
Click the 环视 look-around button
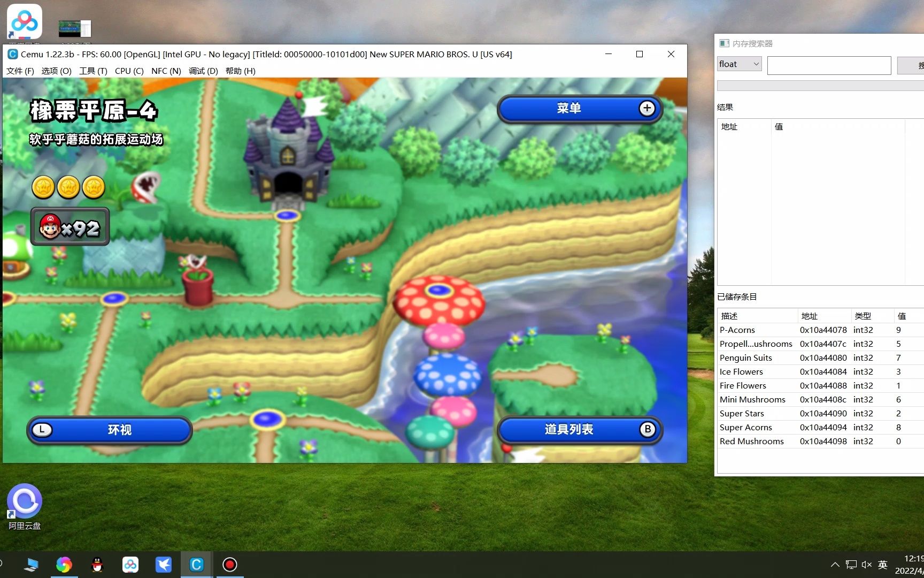point(110,430)
